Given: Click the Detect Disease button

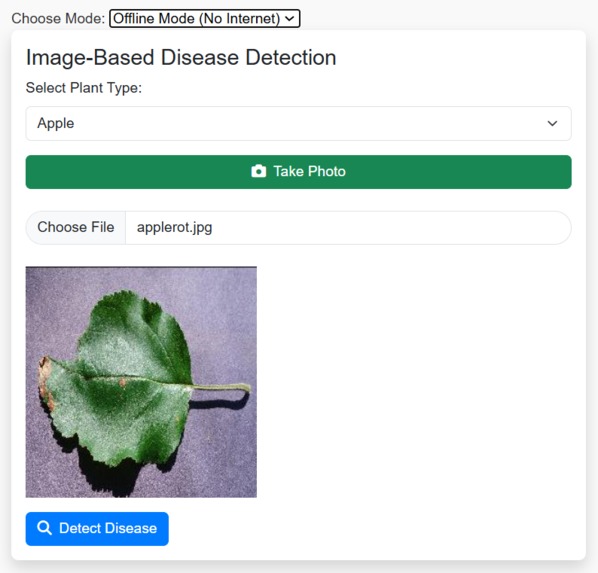Looking at the screenshot, I should (97, 529).
